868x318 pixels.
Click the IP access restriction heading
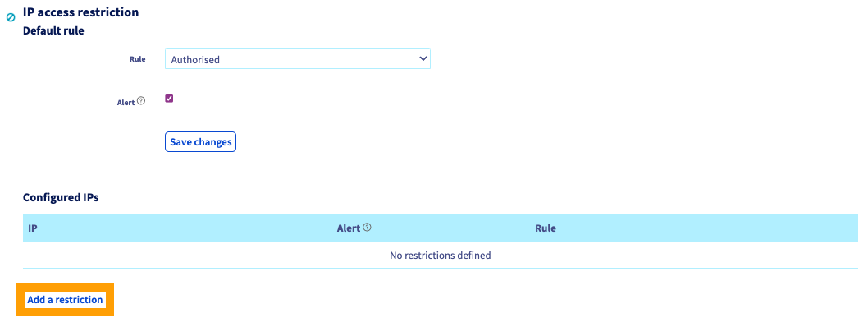(x=81, y=12)
